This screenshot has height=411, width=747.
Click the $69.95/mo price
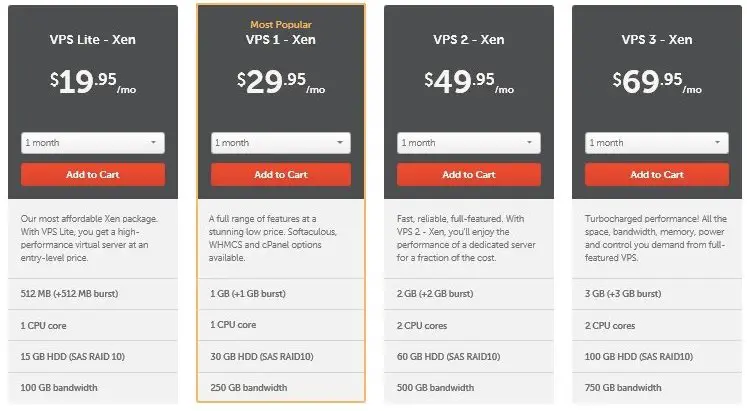pos(657,82)
